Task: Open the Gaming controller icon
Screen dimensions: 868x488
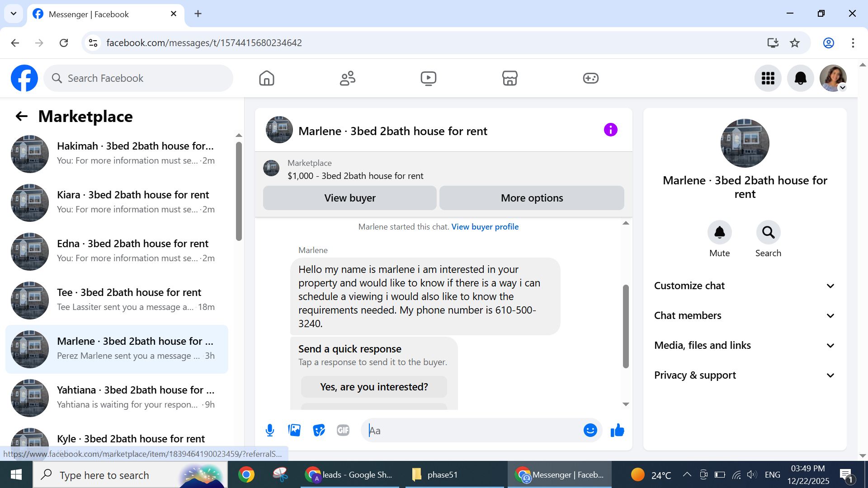Action: (590, 78)
